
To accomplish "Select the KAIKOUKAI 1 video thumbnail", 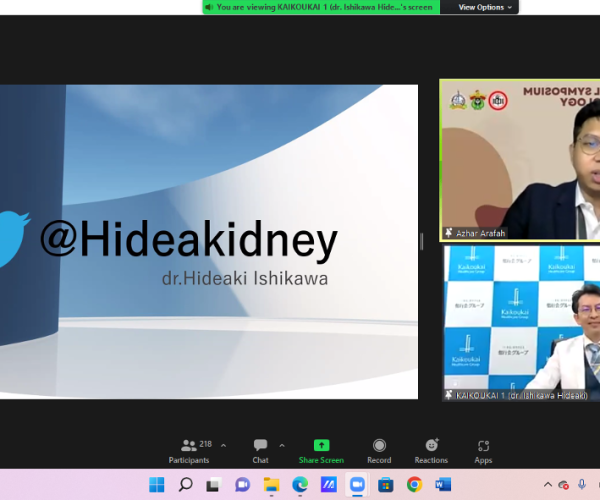I will coord(522,323).
